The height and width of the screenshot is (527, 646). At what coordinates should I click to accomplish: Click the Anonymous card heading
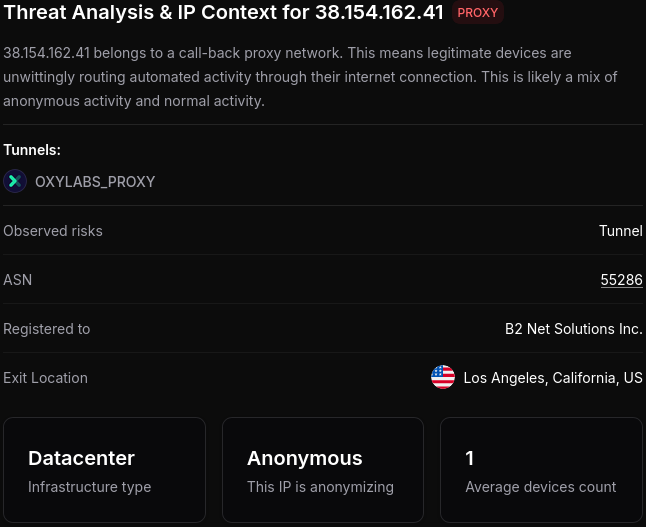pyautogui.click(x=304, y=458)
